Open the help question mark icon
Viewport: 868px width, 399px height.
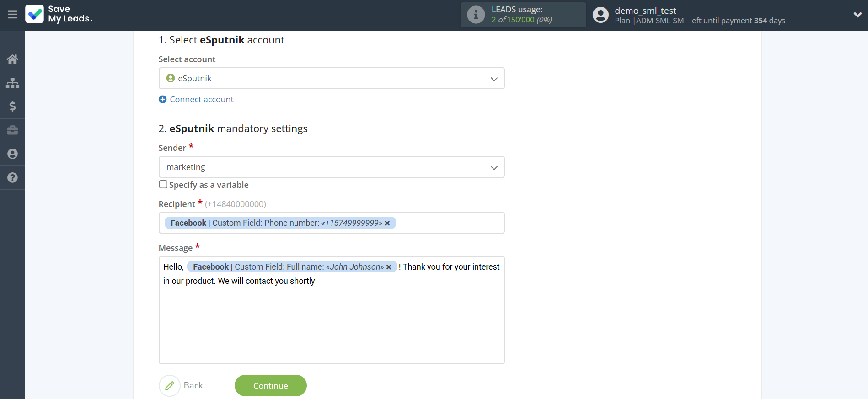click(x=12, y=178)
